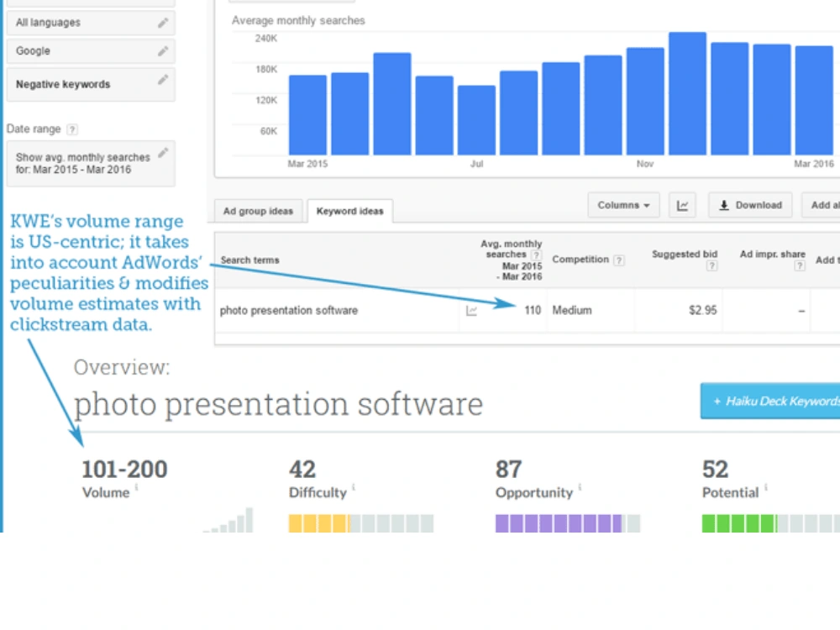Click the 52 Potential score
Viewport: 840px width, 630px height.
click(715, 470)
